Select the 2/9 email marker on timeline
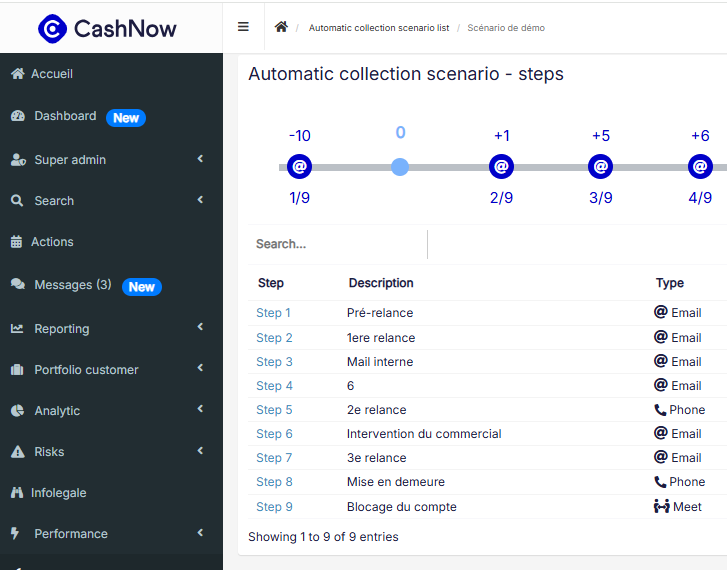727x570 pixels. [x=501, y=167]
